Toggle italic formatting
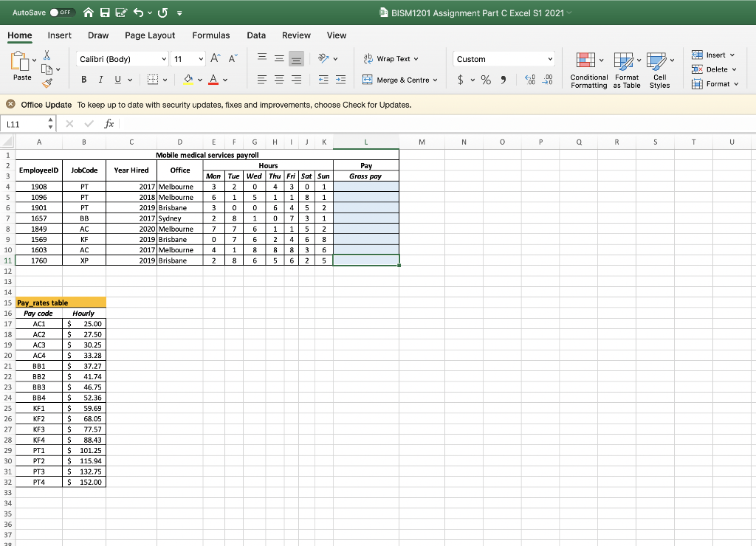Image resolution: width=756 pixels, height=546 pixels. (x=100, y=79)
